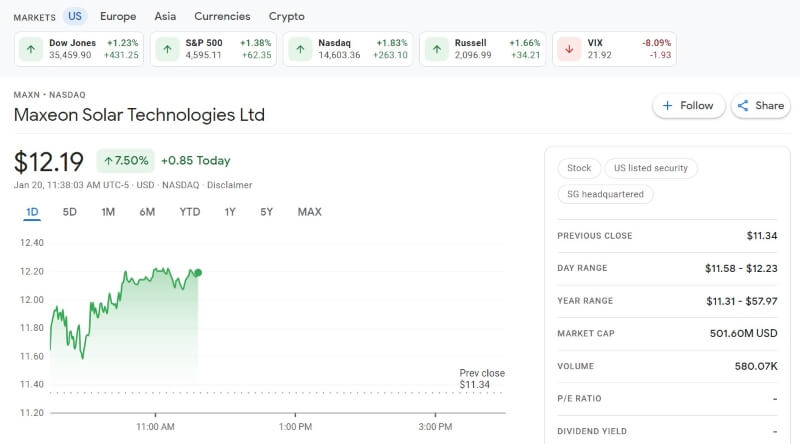Open the VIX index name
The width and height of the screenshot is (800, 444).
[595, 43]
